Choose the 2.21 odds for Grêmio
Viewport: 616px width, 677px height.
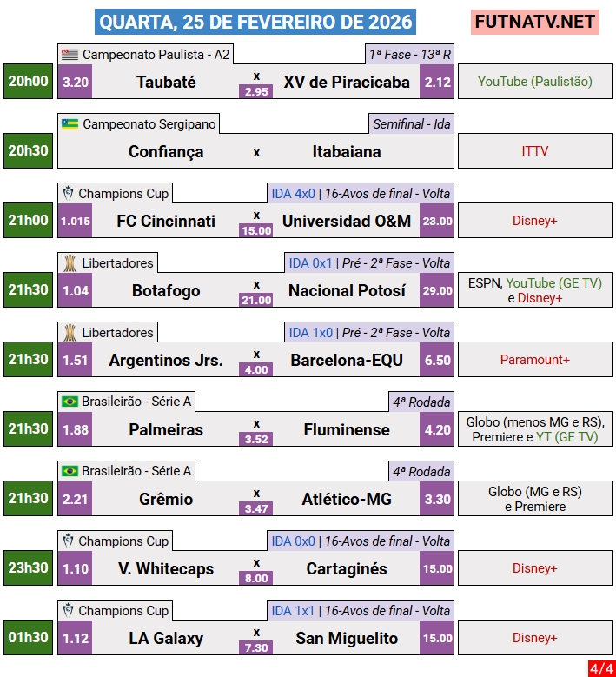click(76, 500)
